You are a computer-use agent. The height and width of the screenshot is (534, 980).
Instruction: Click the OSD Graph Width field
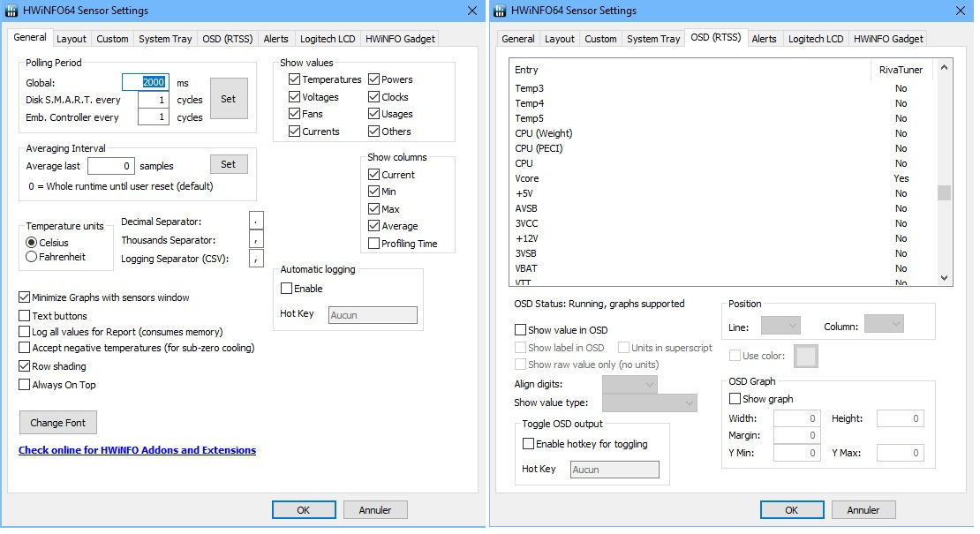pos(796,418)
